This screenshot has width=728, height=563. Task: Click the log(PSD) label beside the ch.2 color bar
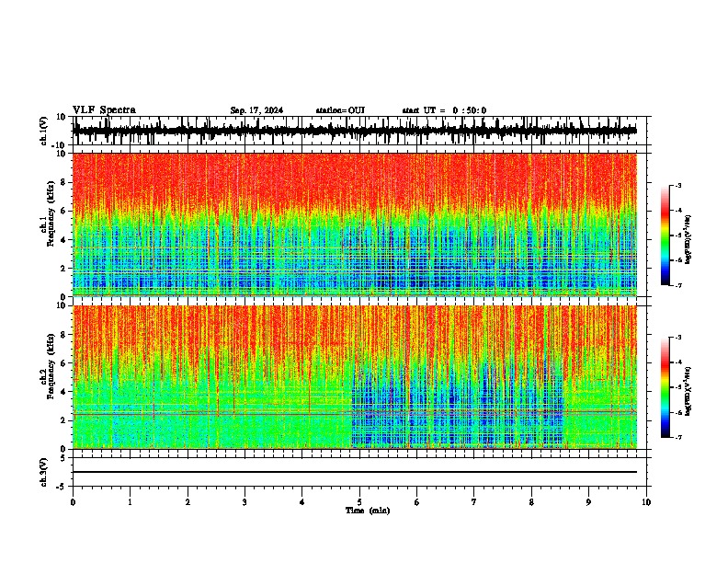tap(688, 391)
